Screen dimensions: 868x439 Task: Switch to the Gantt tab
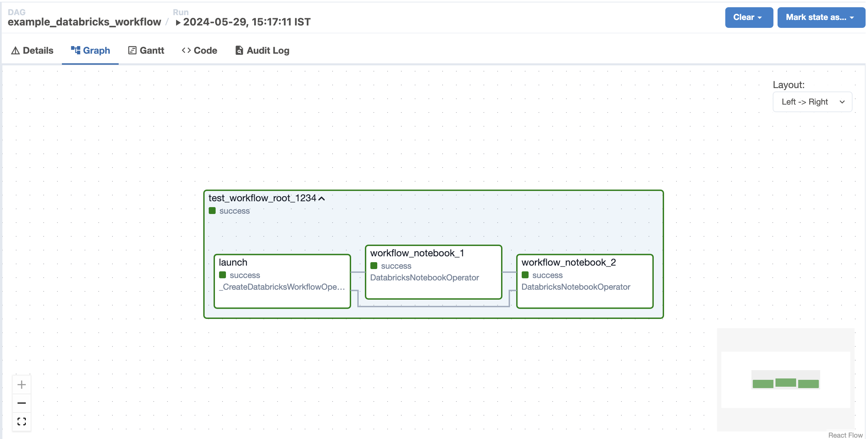[x=146, y=50]
